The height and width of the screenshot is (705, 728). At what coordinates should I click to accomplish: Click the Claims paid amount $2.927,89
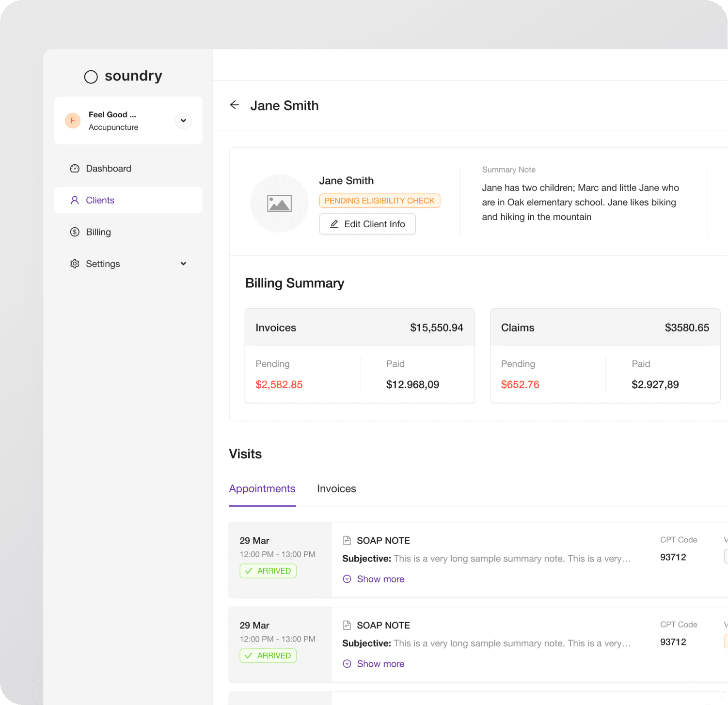tap(655, 385)
